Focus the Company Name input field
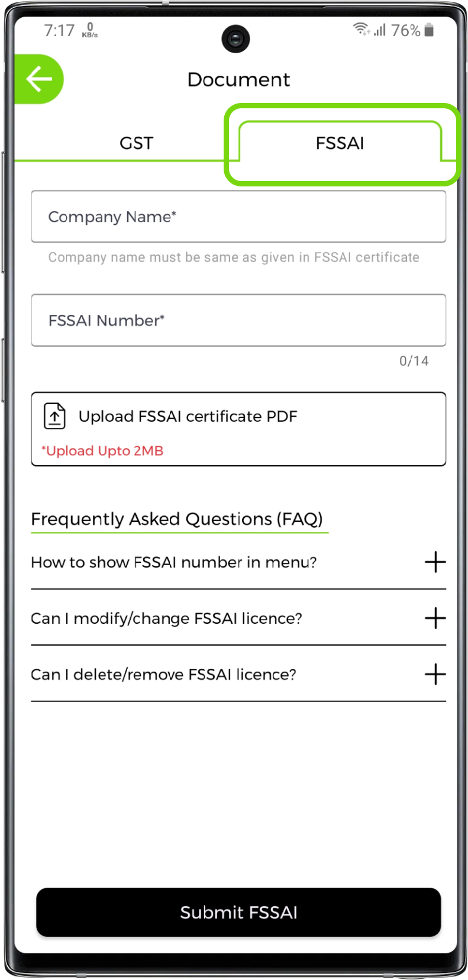This screenshot has width=468, height=980. pyautogui.click(x=238, y=217)
